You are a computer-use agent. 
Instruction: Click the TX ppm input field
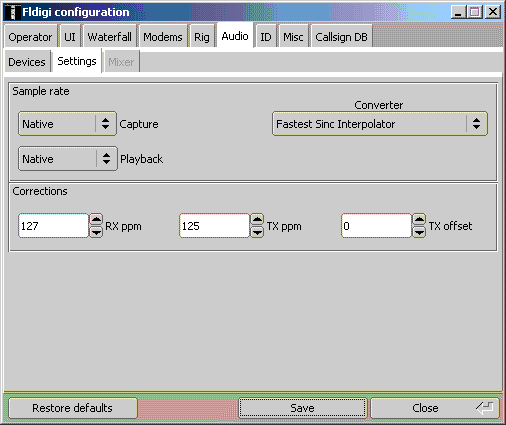click(x=214, y=226)
